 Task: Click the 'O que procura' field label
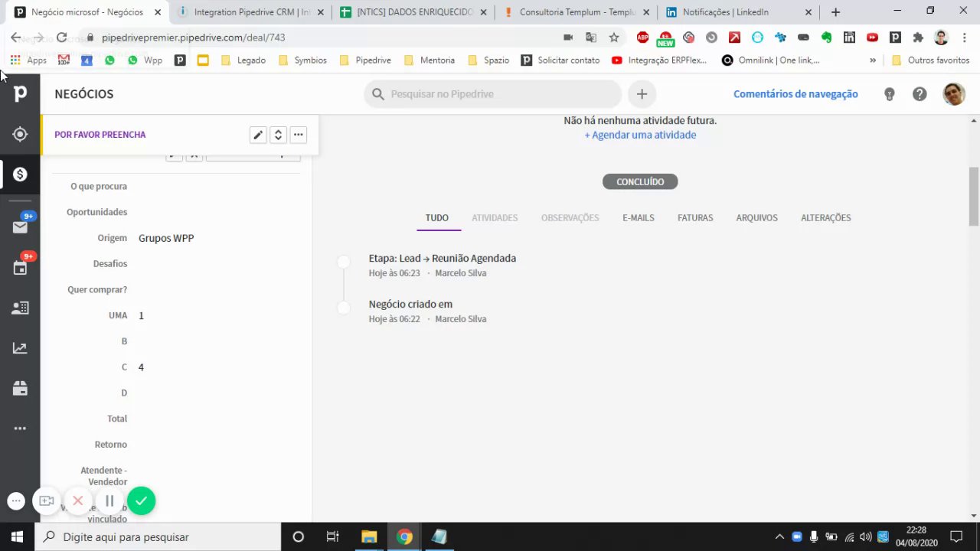point(99,186)
